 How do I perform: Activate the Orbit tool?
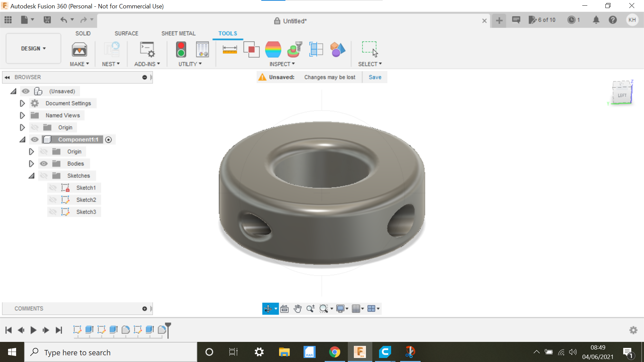coord(268,308)
